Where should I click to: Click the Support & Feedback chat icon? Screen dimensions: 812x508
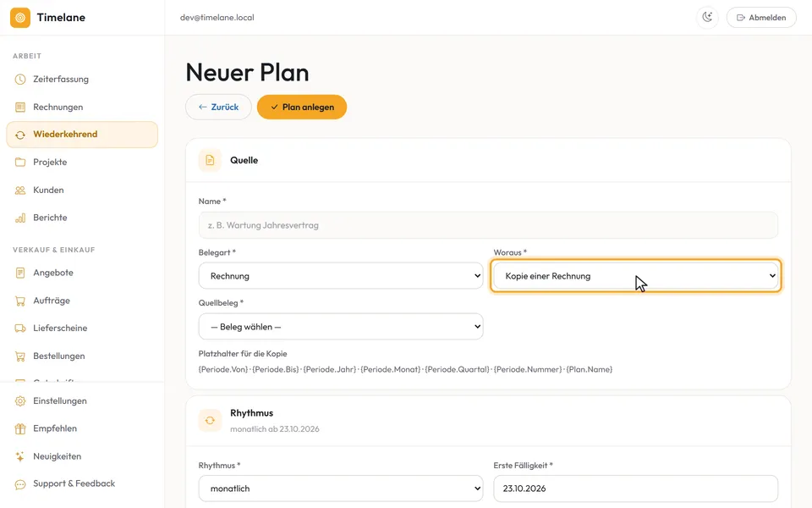pyautogui.click(x=20, y=484)
